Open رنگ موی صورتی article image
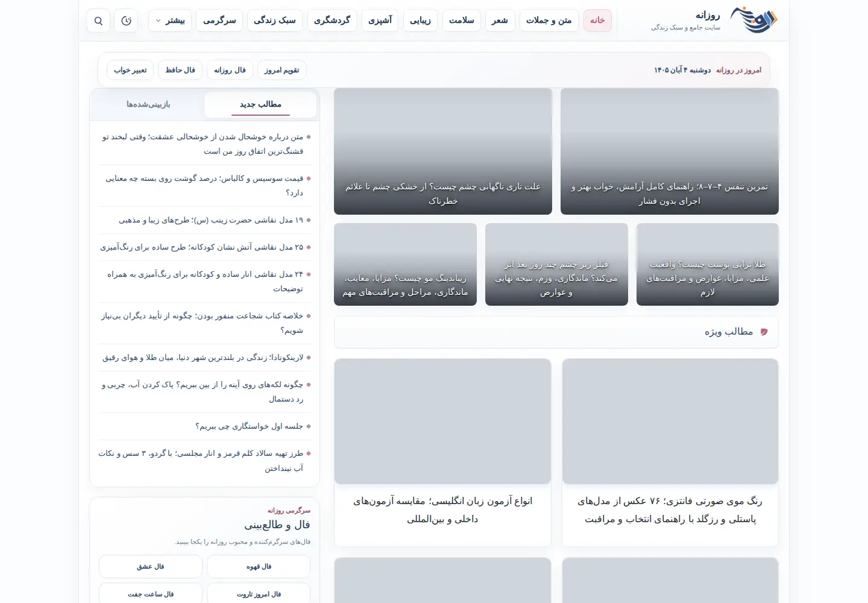The width and height of the screenshot is (868, 603). (x=670, y=421)
